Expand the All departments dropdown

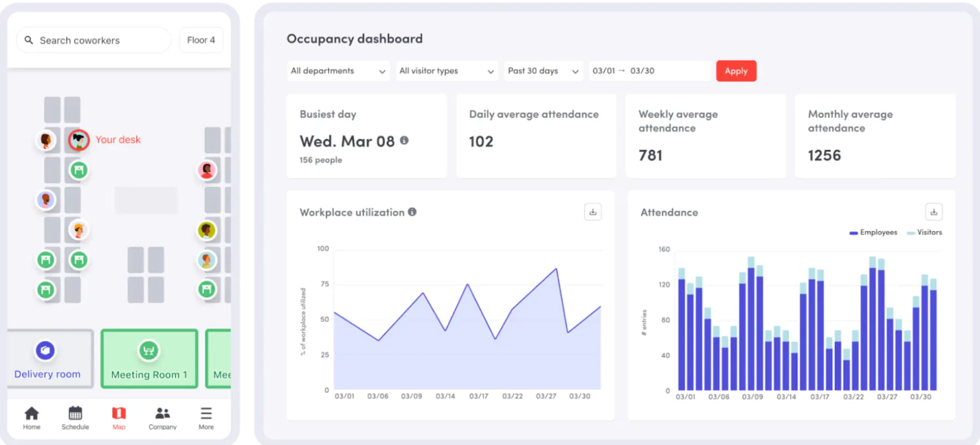click(338, 71)
